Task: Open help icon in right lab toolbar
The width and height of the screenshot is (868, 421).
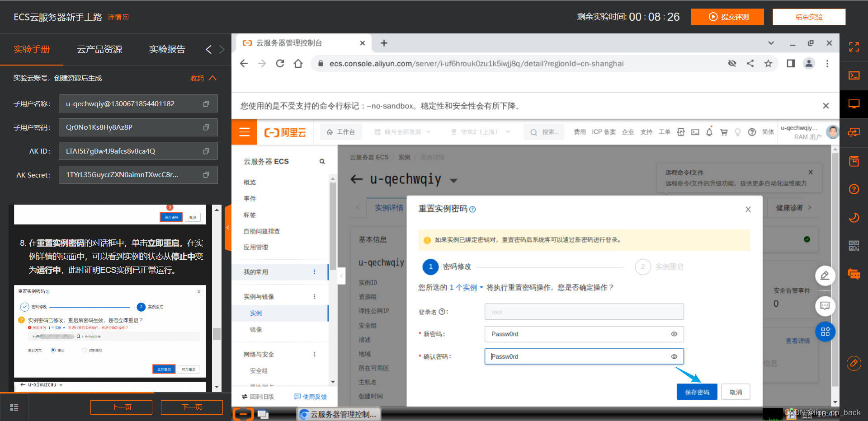Action: [x=854, y=189]
